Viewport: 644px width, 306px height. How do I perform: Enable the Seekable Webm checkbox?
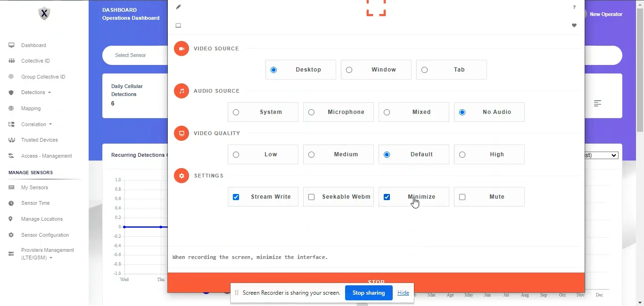click(x=312, y=197)
